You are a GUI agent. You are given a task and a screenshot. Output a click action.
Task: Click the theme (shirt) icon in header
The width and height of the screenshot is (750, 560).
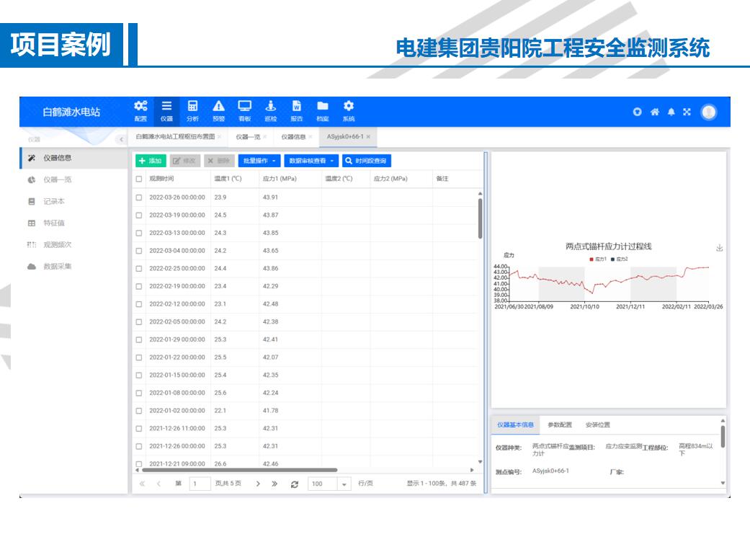[x=637, y=112]
